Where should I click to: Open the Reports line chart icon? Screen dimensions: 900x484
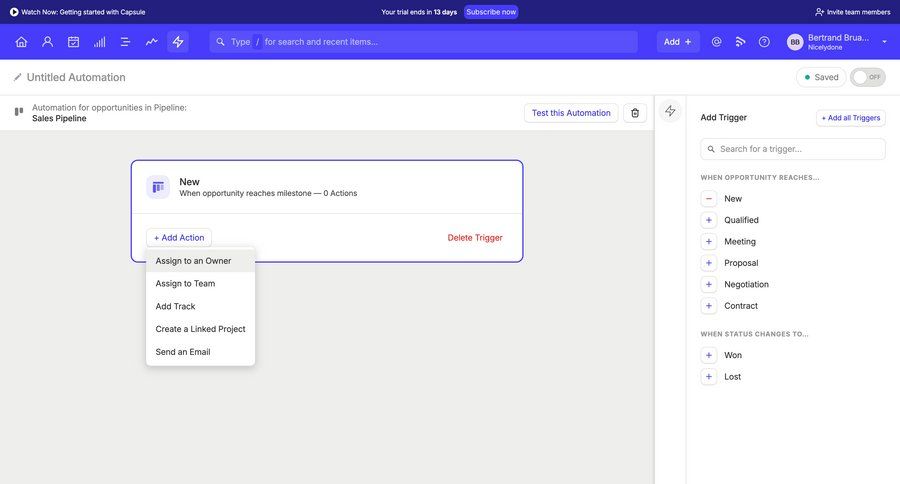click(151, 42)
